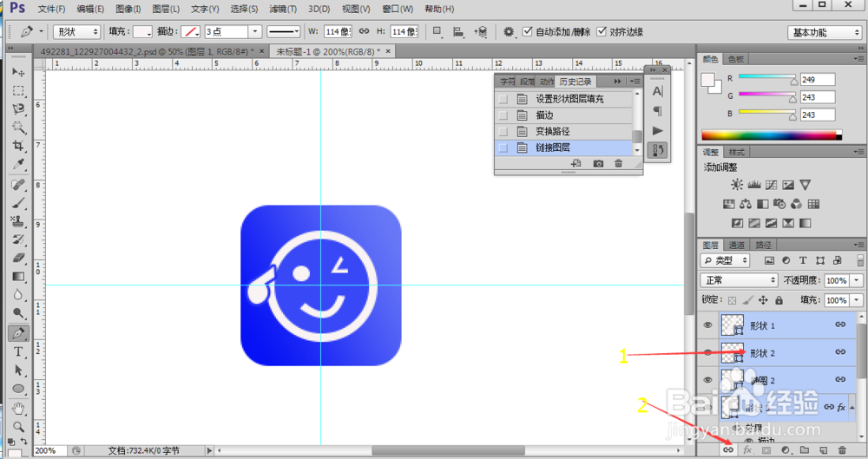Toggle history brush source box for 变换路径

(503, 131)
